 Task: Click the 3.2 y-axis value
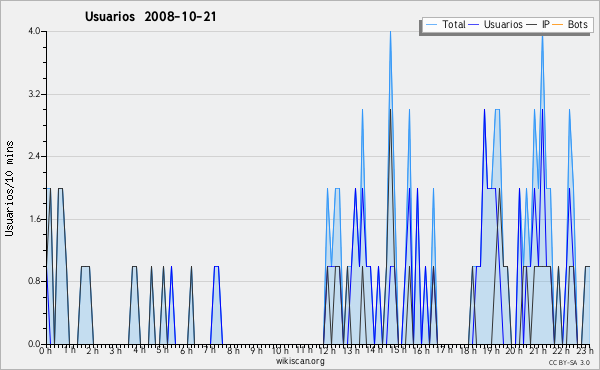34,94
